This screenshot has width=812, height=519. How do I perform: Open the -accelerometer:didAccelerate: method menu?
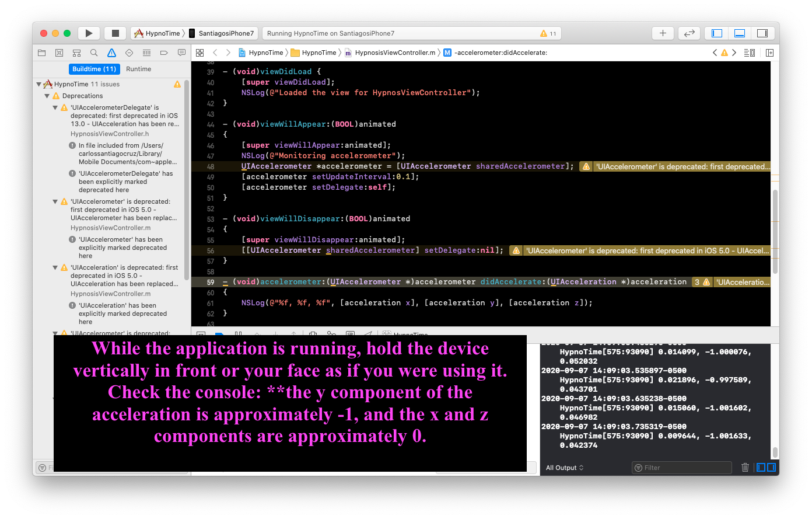tap(495, 53)
